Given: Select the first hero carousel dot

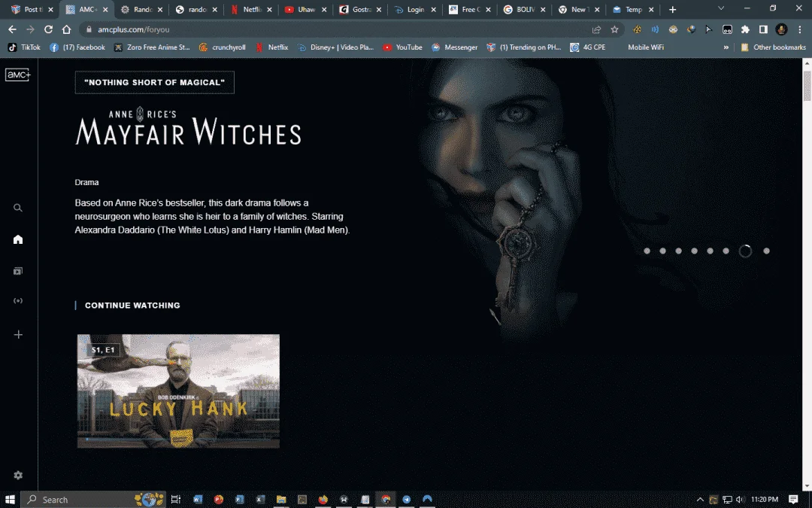Looking at the screenshot, I should [647, 251].
